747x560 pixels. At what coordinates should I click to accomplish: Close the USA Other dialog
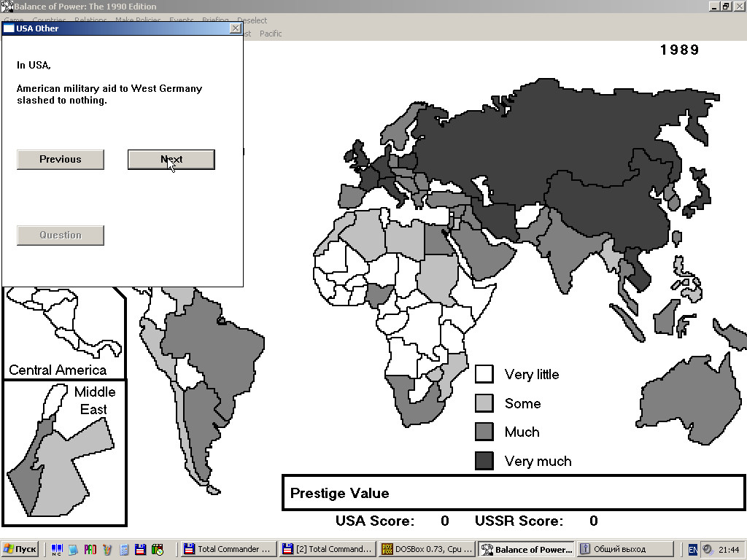236,28
